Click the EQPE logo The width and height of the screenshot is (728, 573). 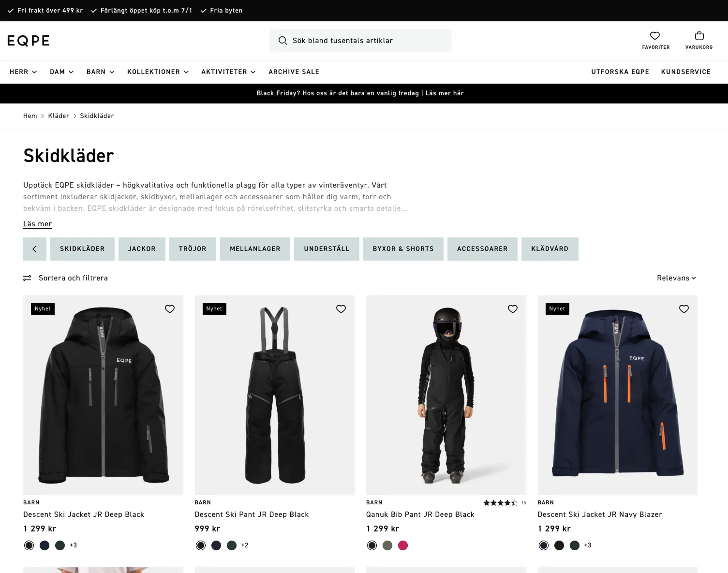point(29,41)
